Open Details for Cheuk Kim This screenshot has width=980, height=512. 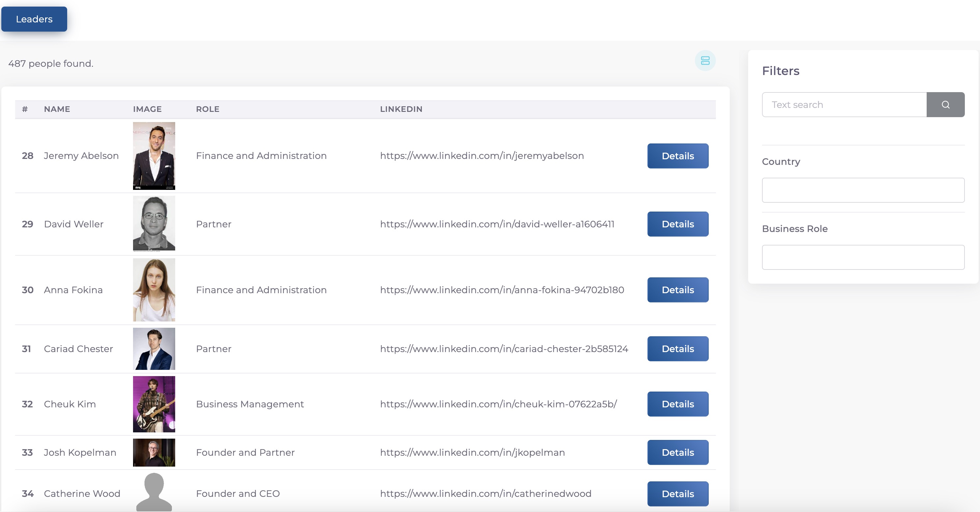pyautogui.click(x=678, y=404)
